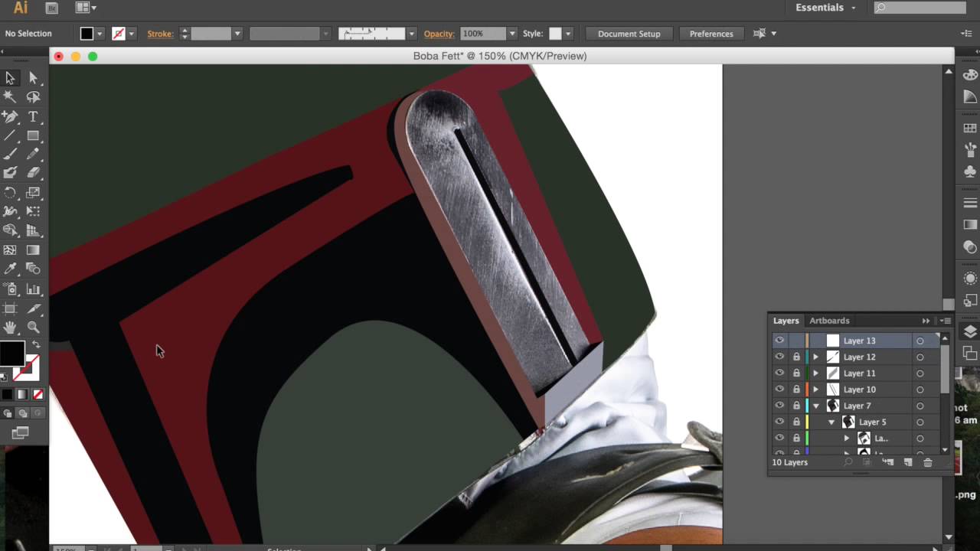Hide Layer 13 with eye icon

coord(779,341)
